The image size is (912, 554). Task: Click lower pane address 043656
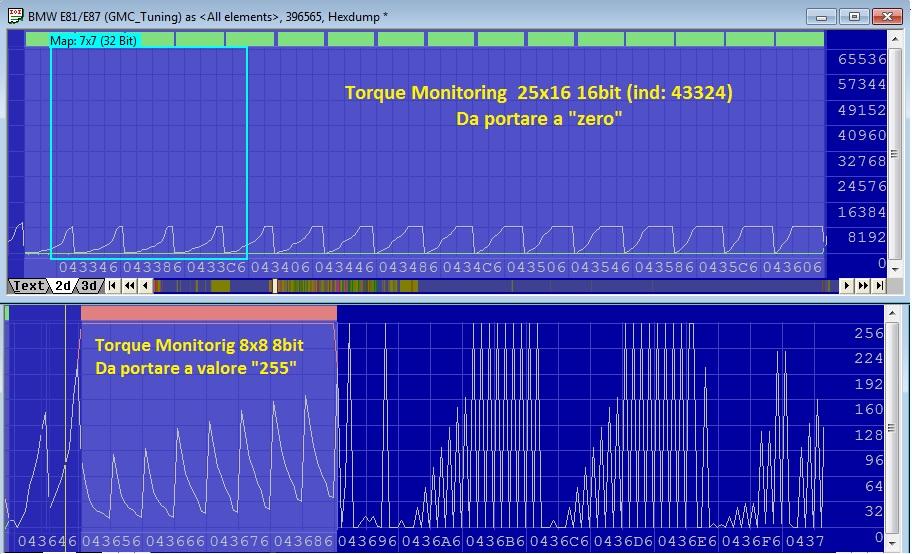[111, 542]
